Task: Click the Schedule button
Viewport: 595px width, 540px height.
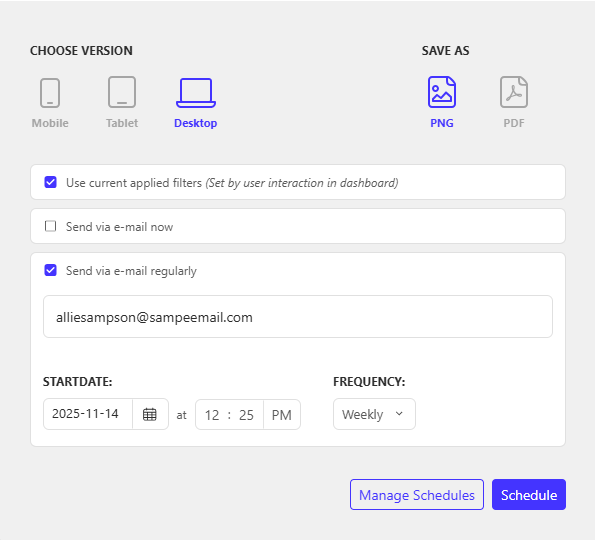Action: click(529, 494)
